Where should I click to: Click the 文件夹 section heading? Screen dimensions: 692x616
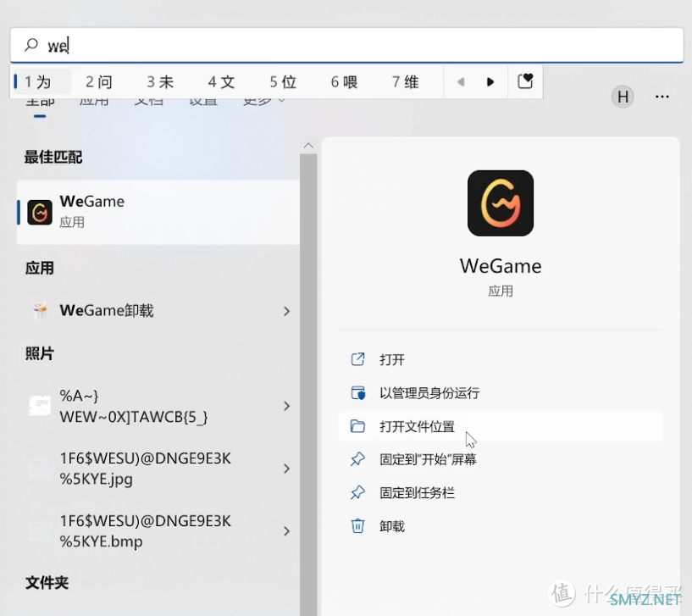click(47, 583)
